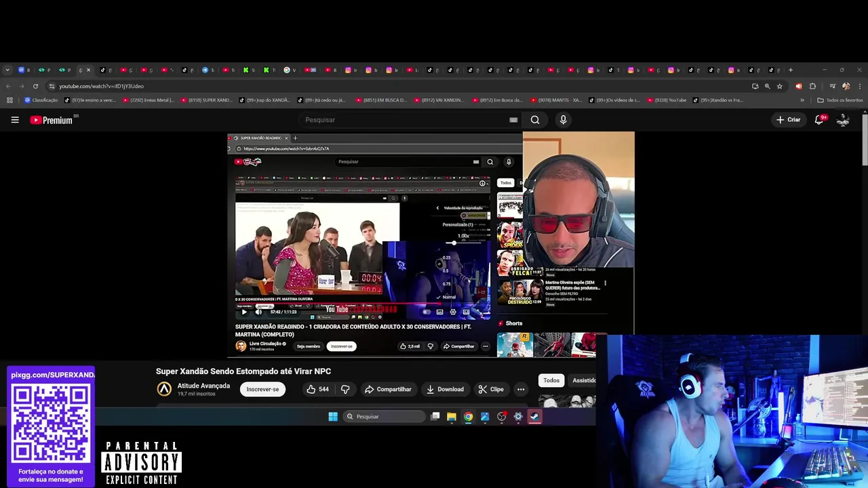
Task: Open the embedded player settings gear
Action: click(453, 312)
